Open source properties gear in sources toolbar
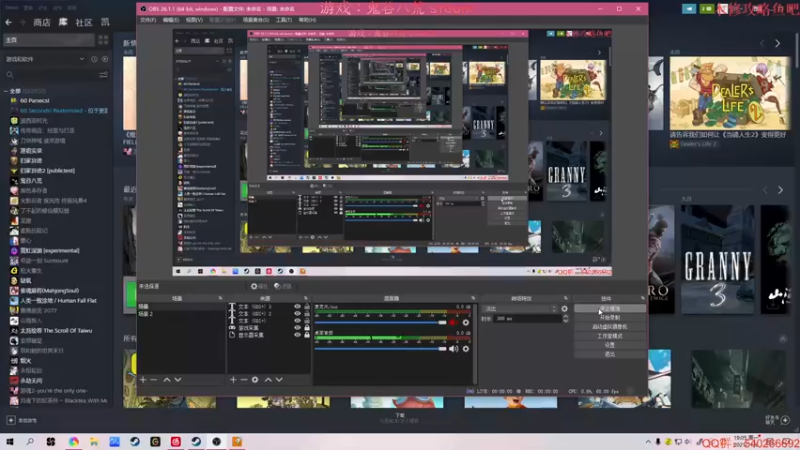The image size is (800, 450). point(255,380)
